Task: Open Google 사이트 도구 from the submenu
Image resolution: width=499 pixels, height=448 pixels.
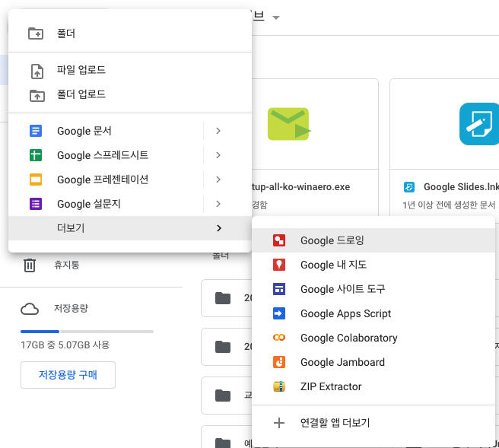Action: (x=373, y=289)
